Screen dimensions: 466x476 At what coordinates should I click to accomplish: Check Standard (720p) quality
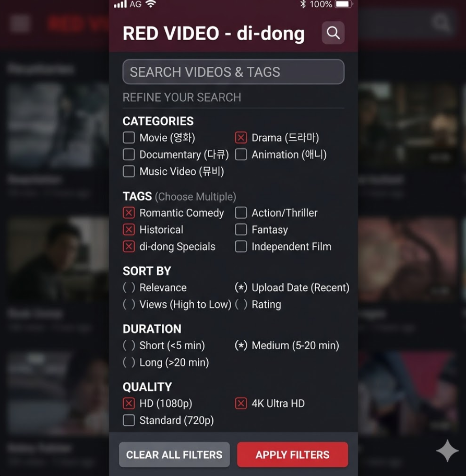(129, 421)
